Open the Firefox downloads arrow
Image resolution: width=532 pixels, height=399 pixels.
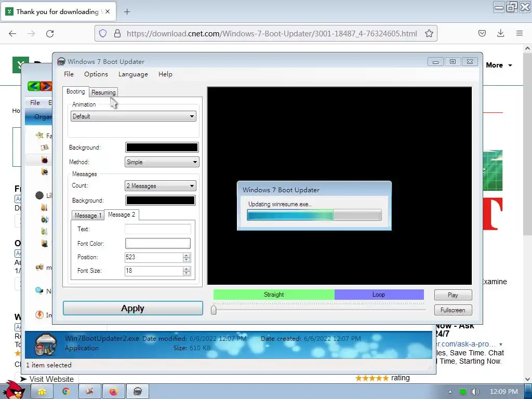[500, 33]
